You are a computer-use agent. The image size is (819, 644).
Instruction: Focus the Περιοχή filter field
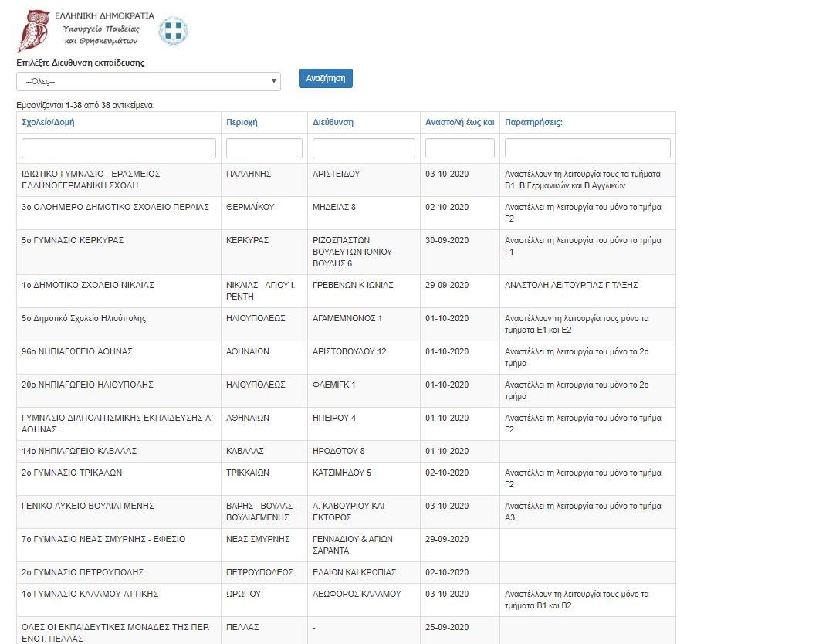coord(264,148)
